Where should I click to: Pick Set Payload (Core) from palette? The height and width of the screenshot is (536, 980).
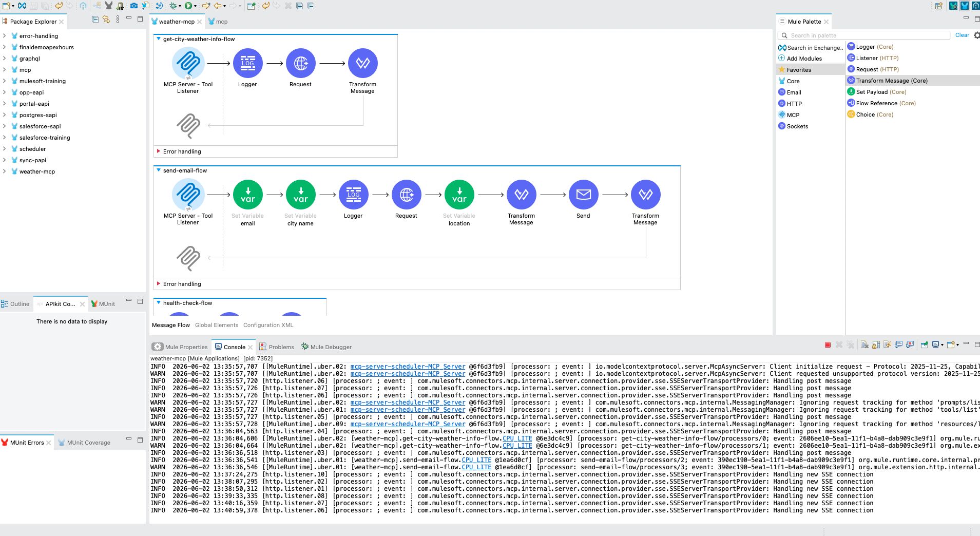tap(877, 92)
